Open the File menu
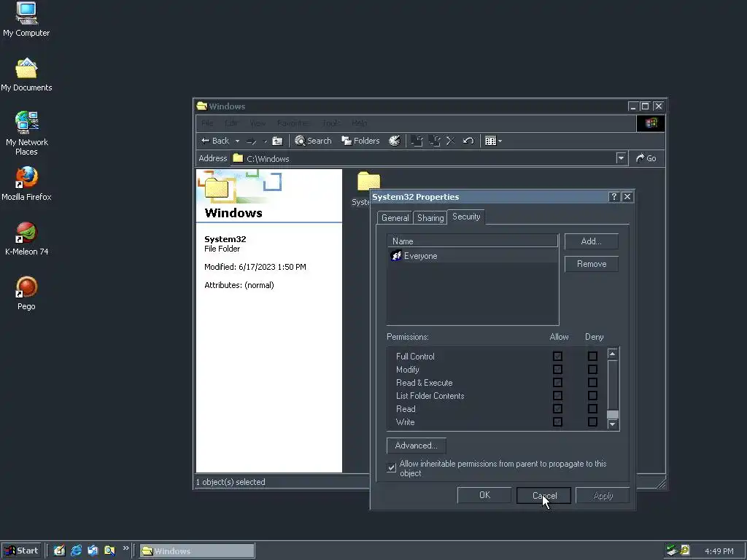The width and height of the screenshot is (747, 560). click(x=207, y=123)
